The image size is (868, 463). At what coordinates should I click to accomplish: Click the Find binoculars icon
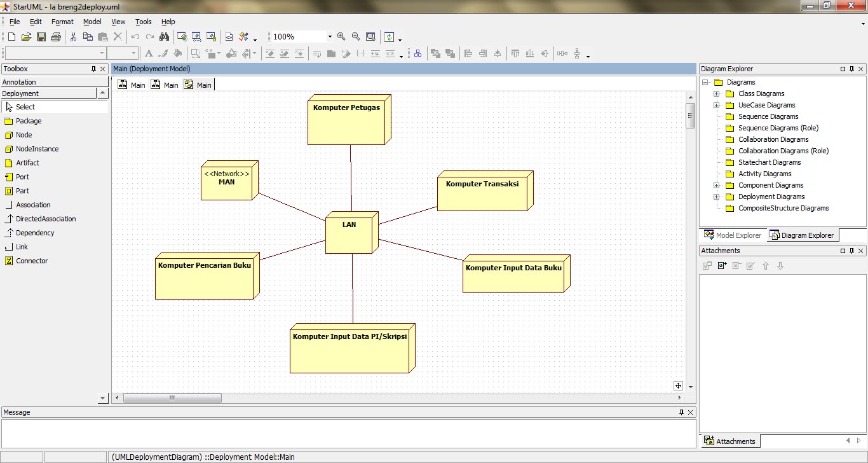(x=164, y=37)
